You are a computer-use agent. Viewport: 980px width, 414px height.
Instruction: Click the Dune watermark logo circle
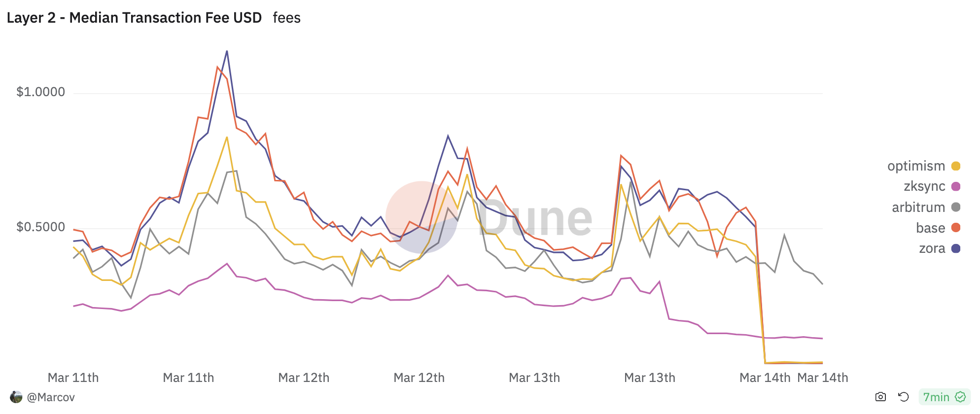point(421,217)
